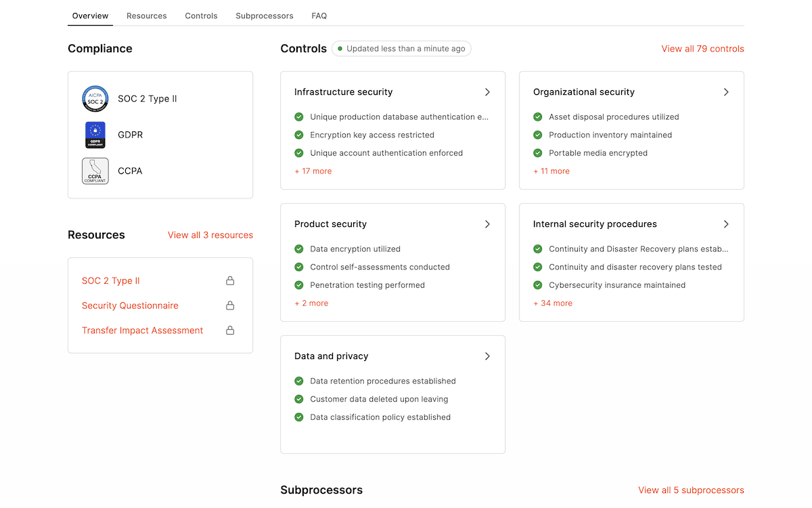Click the Updated less than a minute ago badge
The image size is (812, 508).
point(401,48)
